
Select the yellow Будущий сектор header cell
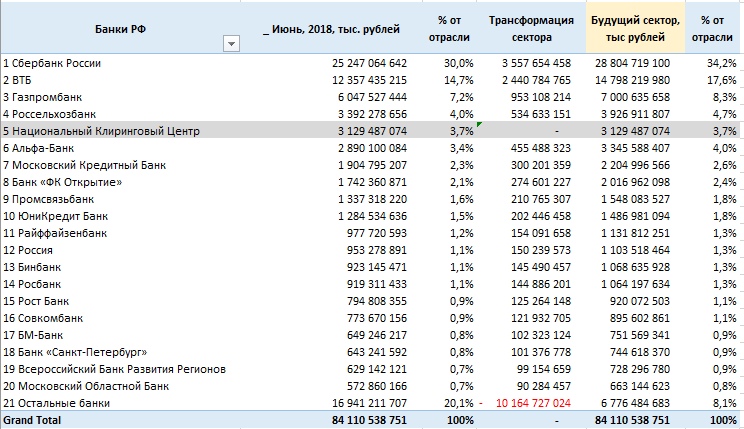pos(636,28)
